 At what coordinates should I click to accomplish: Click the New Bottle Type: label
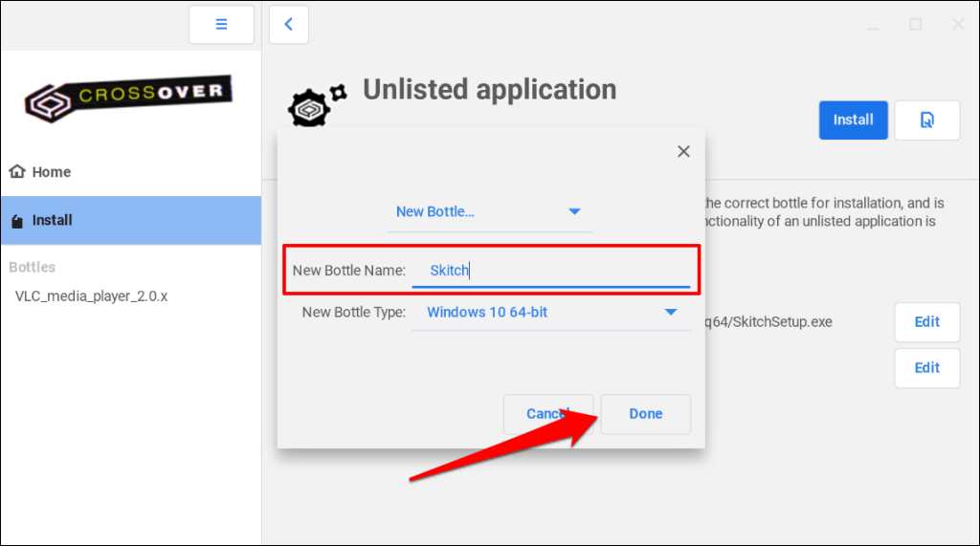pyautogui.click(x=354, y=313)
